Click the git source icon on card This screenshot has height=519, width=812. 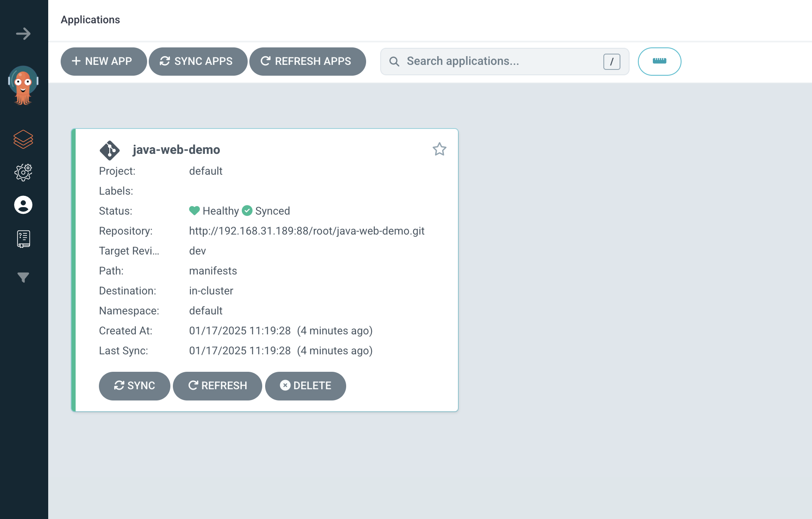110,150
